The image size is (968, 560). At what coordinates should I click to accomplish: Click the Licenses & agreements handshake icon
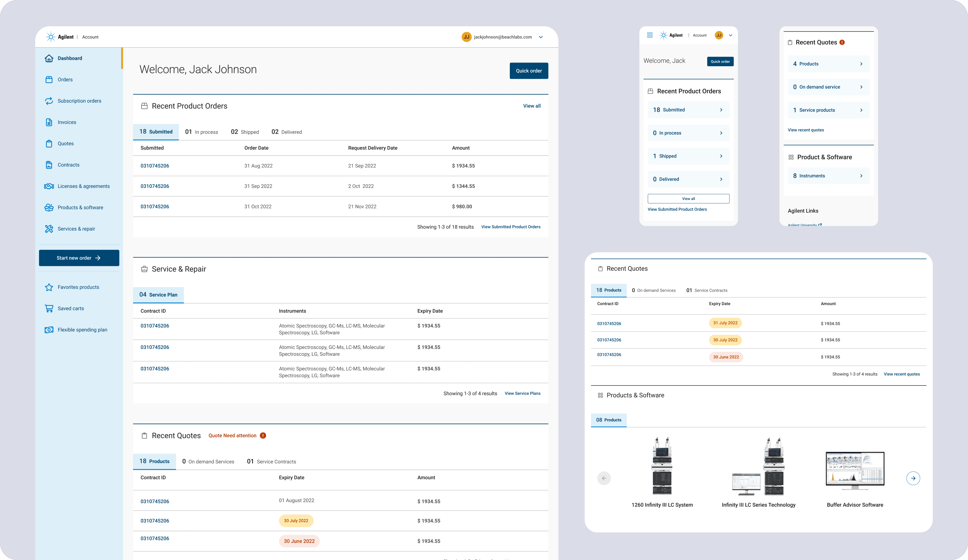[49, 186]
